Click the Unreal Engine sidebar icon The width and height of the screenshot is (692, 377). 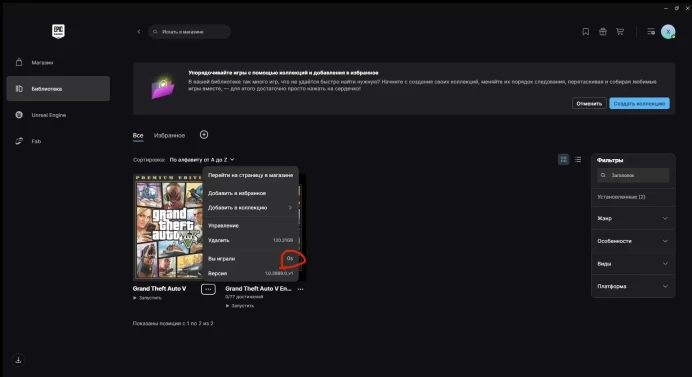pyautogui.click(x=19, y=115)
